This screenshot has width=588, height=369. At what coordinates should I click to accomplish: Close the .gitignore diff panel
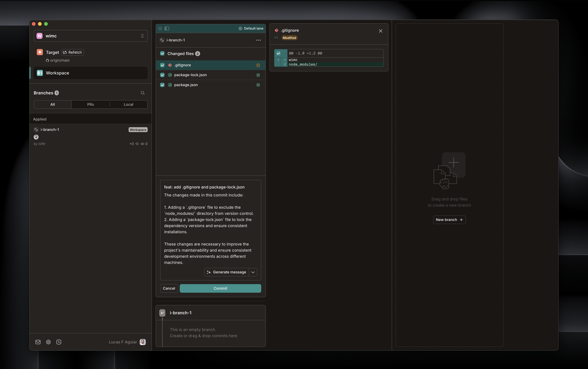381,31
